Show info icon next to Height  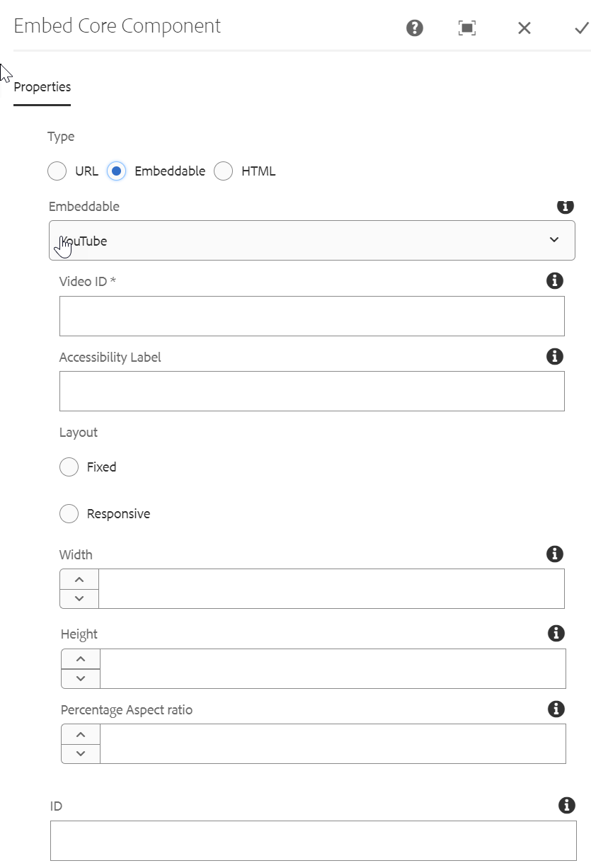click(556, 633)
